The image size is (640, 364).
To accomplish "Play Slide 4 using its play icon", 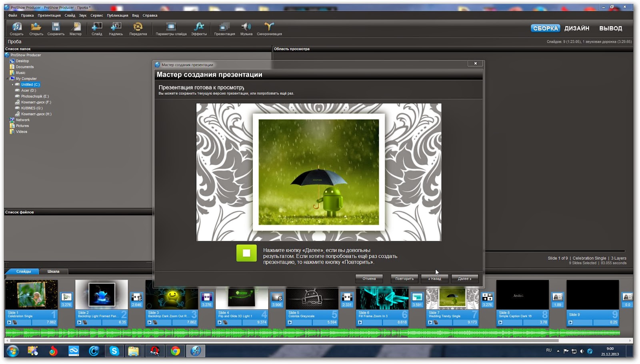I will click(220, 322).
